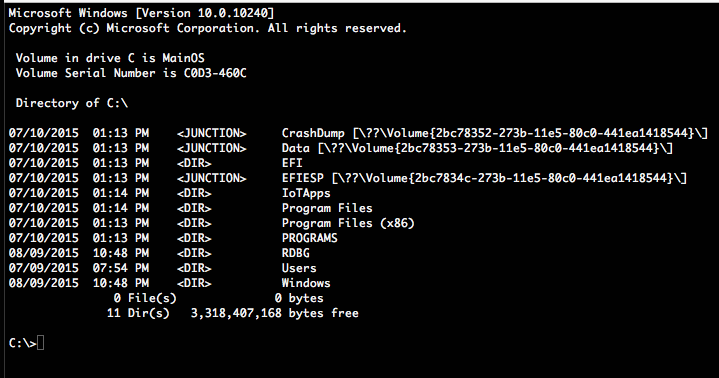The height and width of the screenshot is (378, 719).
Task: Click the 3,318,407,168 bytes free text
Action: pyautogui.click(x=275, y=313)
